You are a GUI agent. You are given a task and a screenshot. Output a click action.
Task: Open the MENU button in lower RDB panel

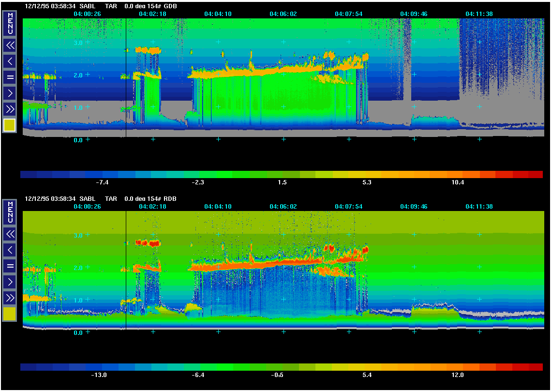coord(10,212)
